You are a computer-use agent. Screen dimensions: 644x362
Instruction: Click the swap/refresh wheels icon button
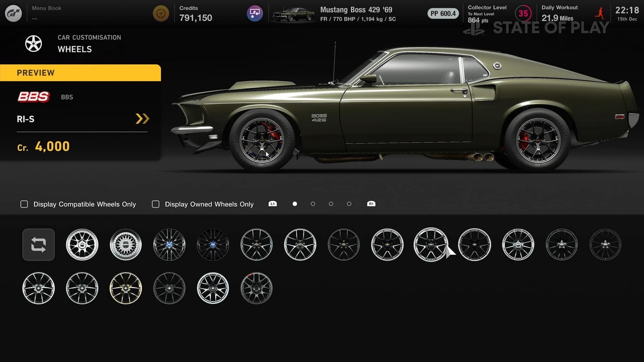pos(39,245)
